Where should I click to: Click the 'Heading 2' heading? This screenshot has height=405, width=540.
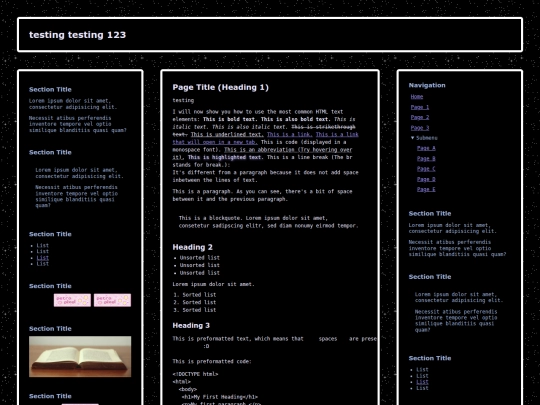pyautogui.click(x=193, y=247)
